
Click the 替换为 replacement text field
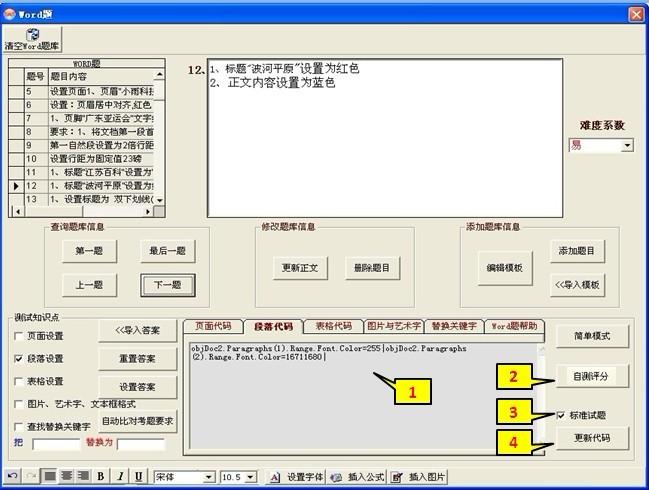(141, 444)
